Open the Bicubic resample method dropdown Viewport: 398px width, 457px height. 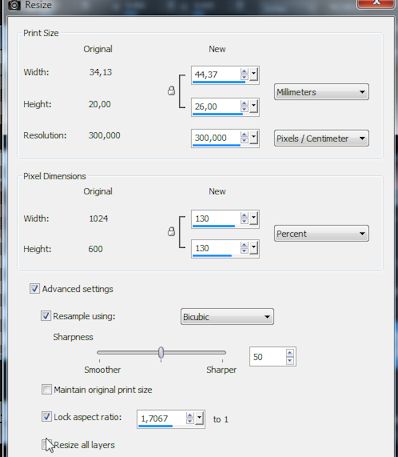[227, 317]
